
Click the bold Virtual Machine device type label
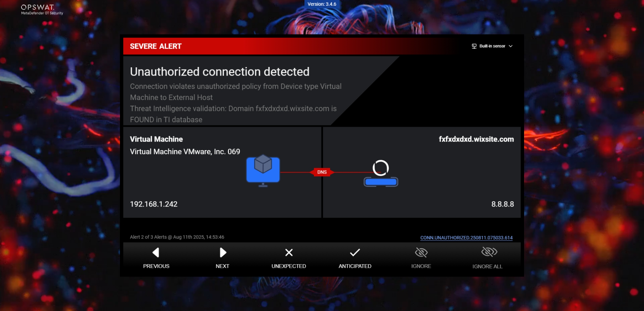156,139
